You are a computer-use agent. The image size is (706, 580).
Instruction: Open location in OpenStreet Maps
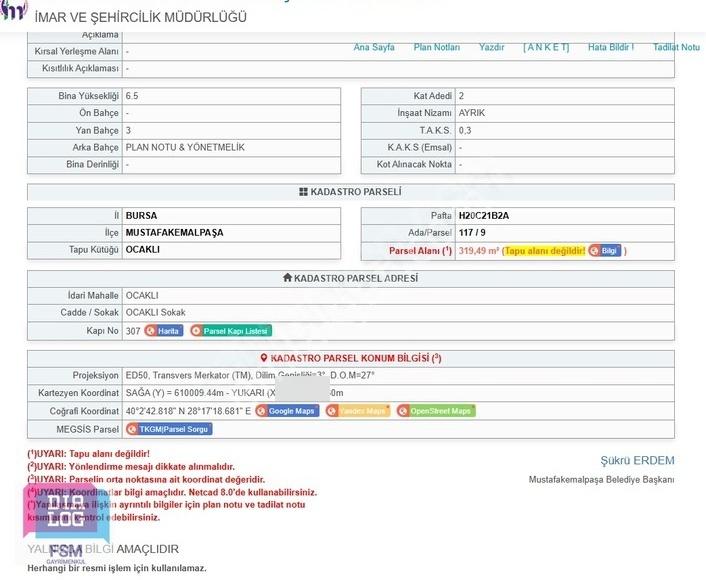pyautogui.click(x=436, y=411)
